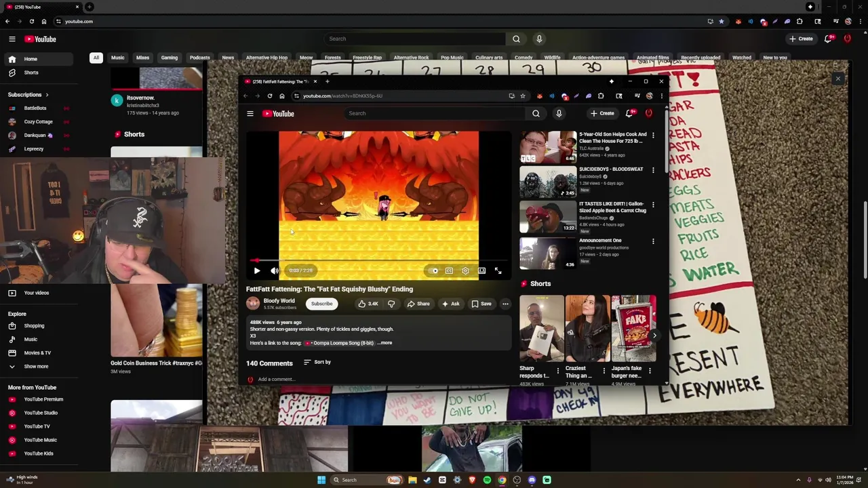868x488 pixels.
Task: Click the front window YouTube search box
Action: (434, 113)
